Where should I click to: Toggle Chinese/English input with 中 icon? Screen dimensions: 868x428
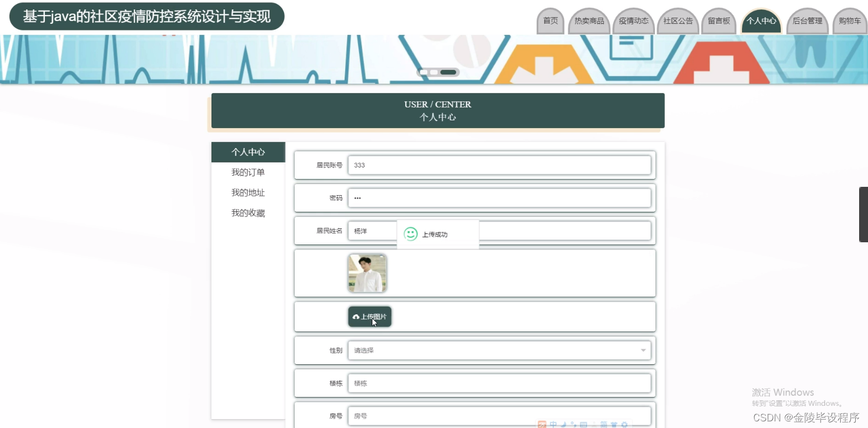553,424
